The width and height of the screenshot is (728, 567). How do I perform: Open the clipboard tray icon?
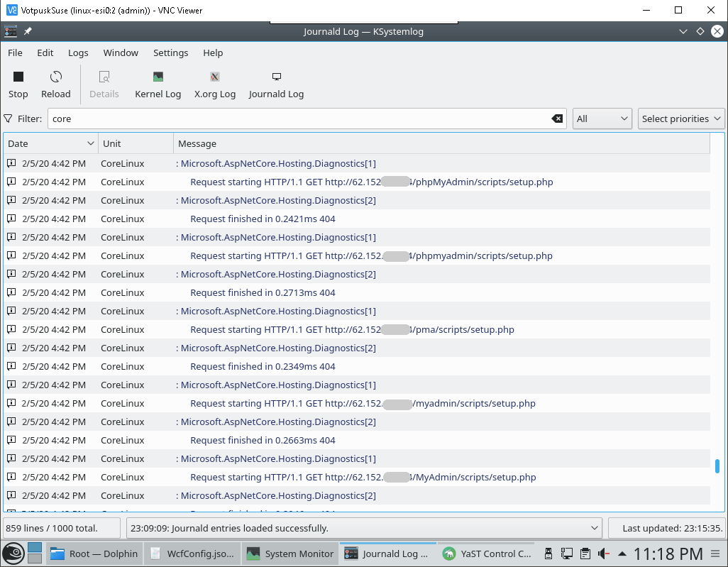(x=585, y=554)
